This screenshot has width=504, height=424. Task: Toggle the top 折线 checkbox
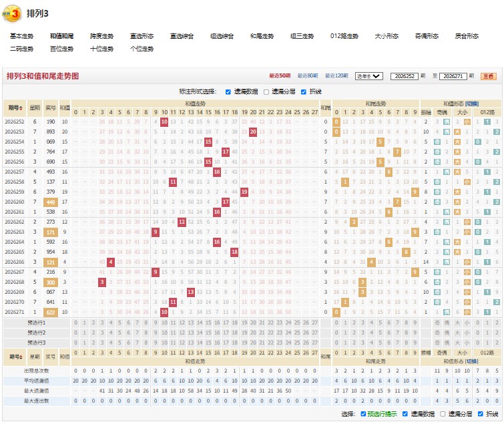[x=304, y=92]
